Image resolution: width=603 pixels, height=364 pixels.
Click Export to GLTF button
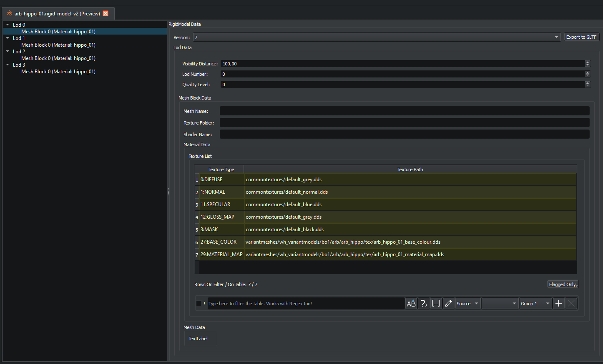tap(581, 37)
